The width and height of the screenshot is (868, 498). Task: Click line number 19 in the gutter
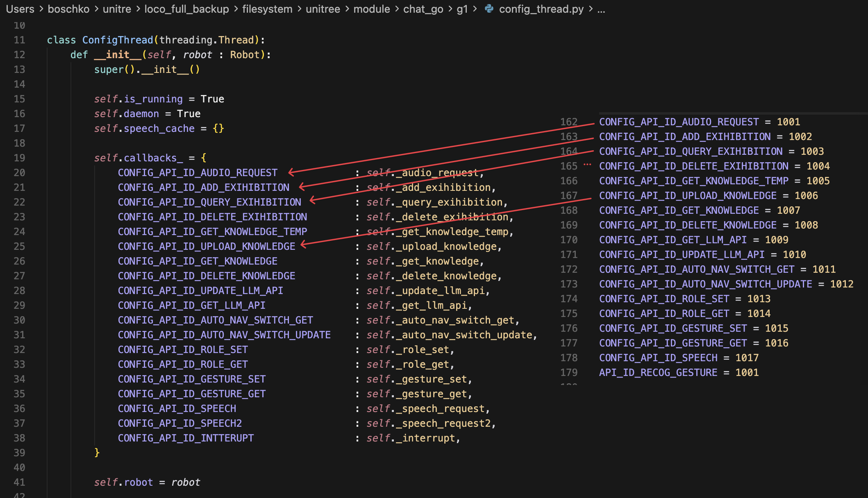(x=19, y=158)
